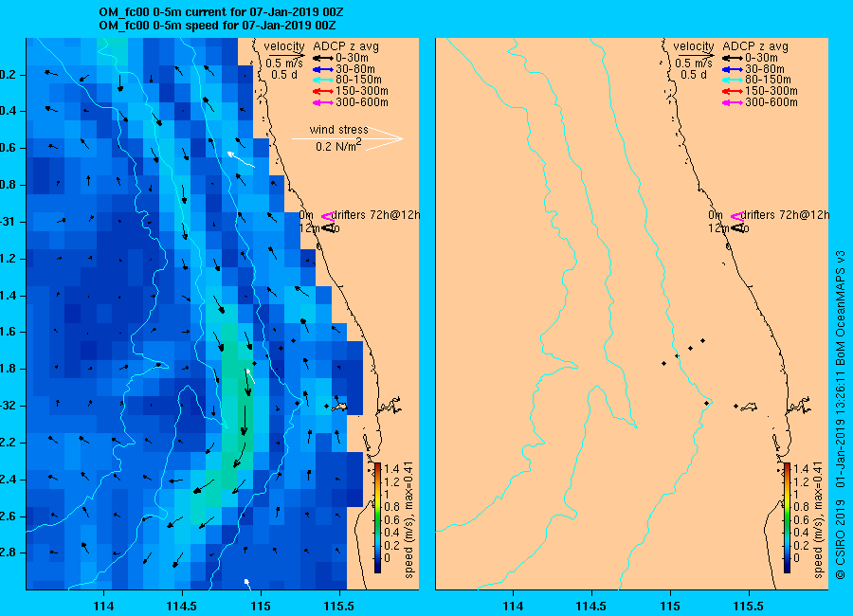The width and height of the screenshot is (853, 616).
Task: Click 'drifters 72h@12h' text in left map
Action: click(x=375, y=215)
